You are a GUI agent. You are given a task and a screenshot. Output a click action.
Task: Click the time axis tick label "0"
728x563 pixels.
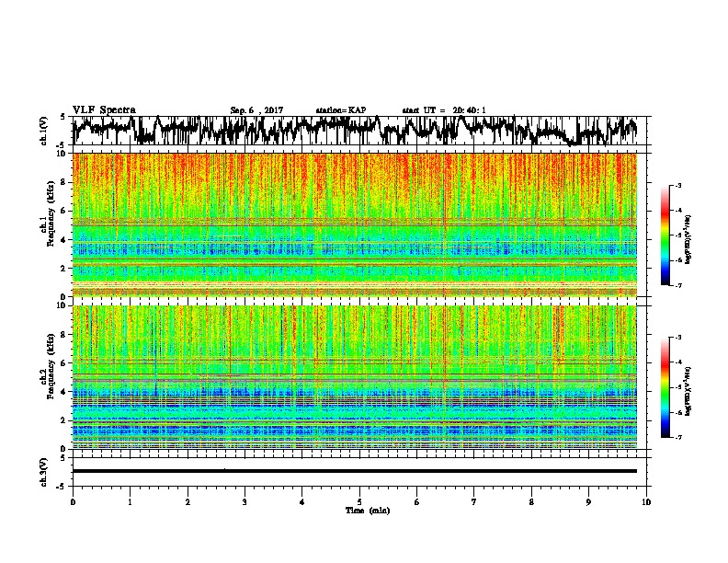pos(73,501)
